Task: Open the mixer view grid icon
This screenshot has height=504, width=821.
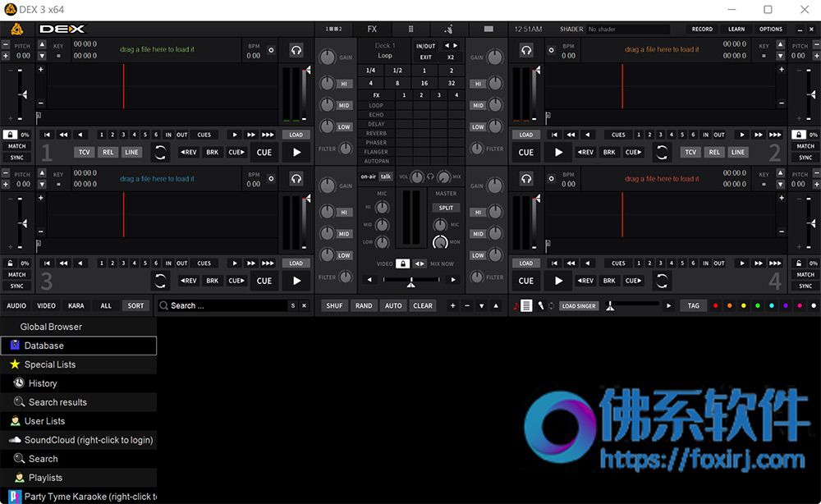Action: [x=411, y=29]
